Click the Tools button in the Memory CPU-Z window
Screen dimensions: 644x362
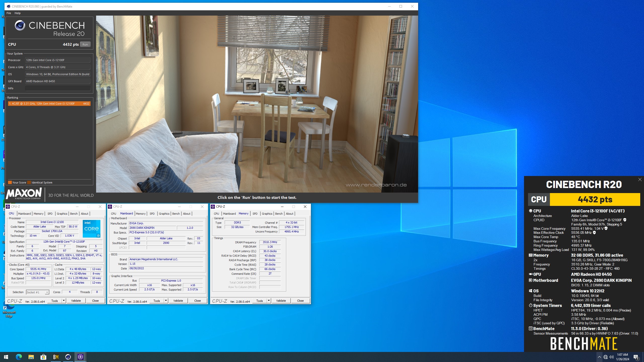click(259, 301)
